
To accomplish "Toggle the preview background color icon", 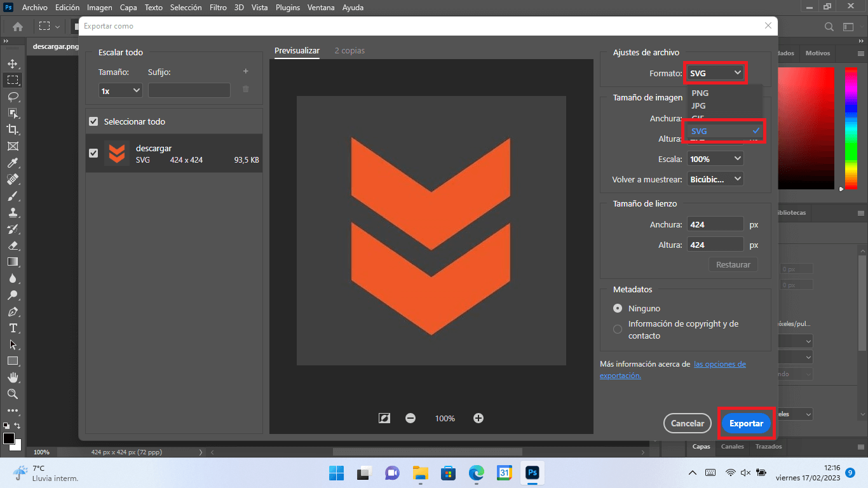I will 384,418.
